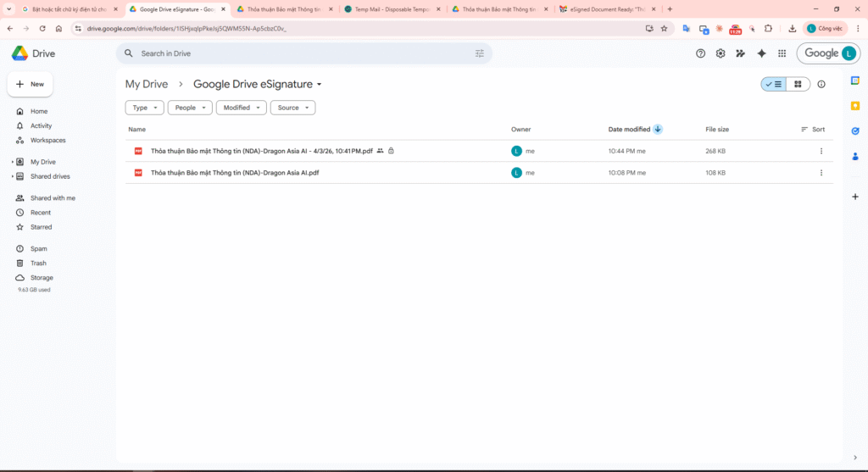Click the Help question mark icon
The image size is (868, 472).
click(x=700, y=53)
